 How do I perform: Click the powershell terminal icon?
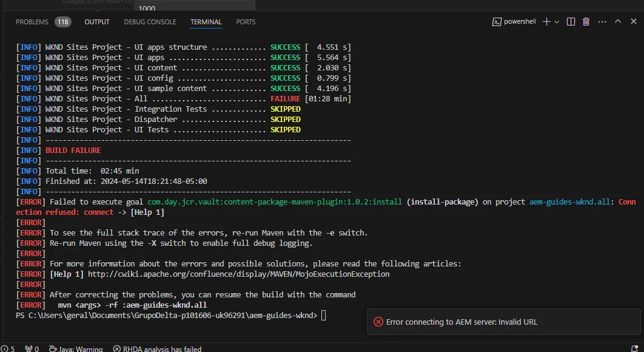tap(497, 22)
